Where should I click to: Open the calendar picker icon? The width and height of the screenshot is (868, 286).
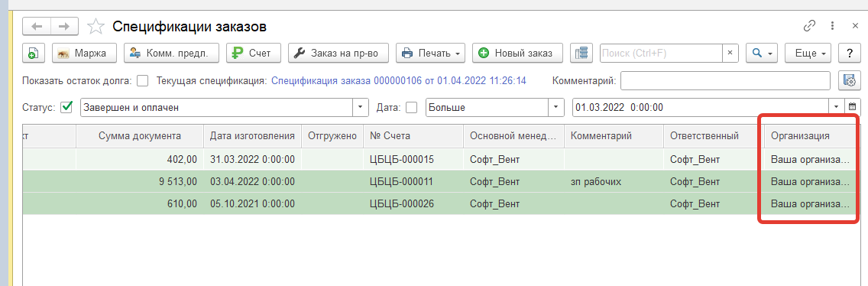point(853,108)
